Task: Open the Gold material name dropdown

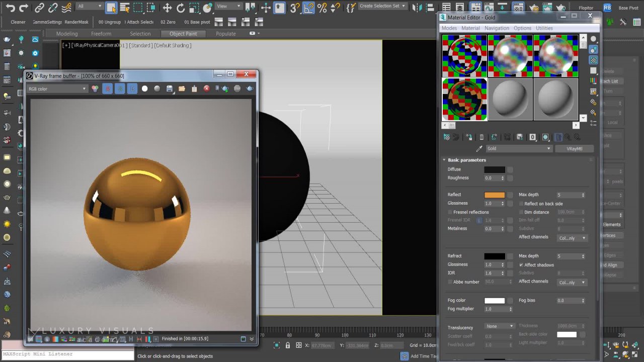Action: pos(518,149)
